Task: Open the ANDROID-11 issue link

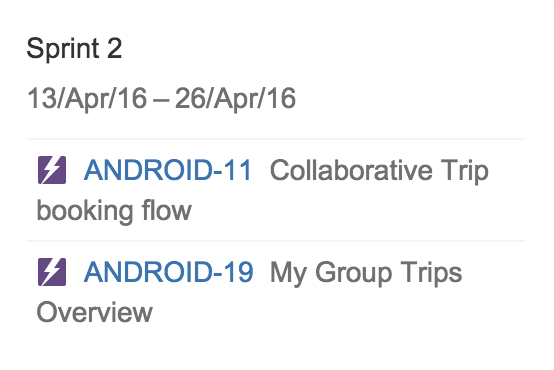Action: (167, 170)
